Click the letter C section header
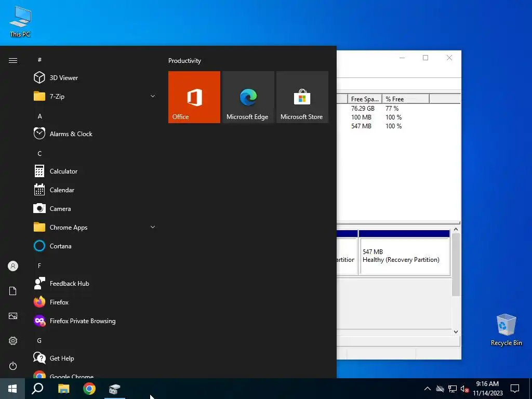532x399 pixels. [39, 154]
